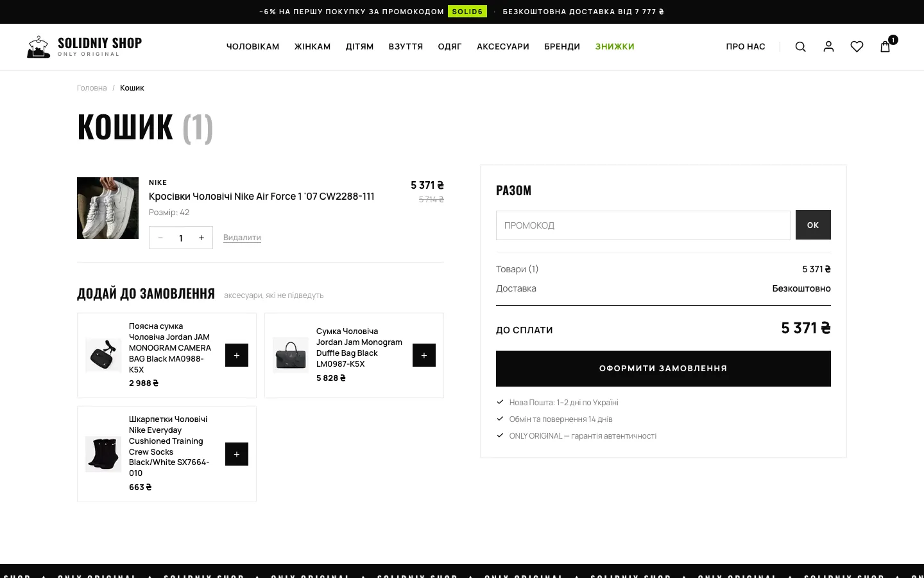The image size is (924, 578).
Task: Click the Обмін та повернення 14 днів note
Action: click(x=561, y=419)
